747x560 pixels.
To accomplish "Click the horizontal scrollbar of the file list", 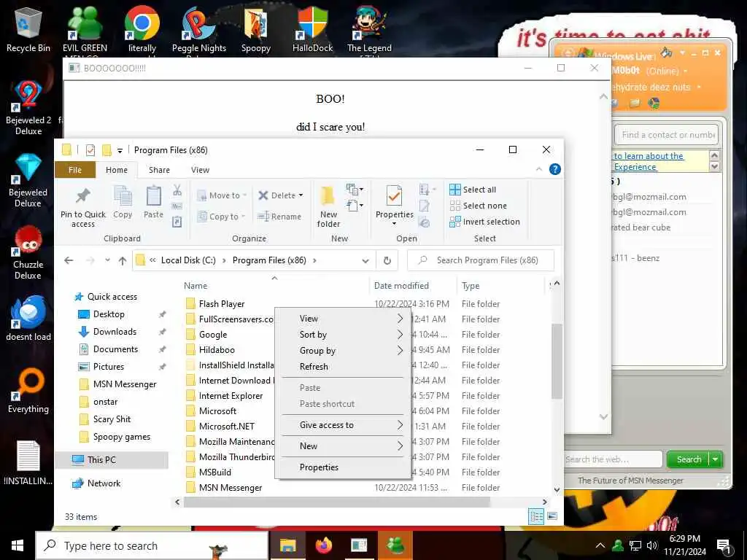I will point(336,502).
